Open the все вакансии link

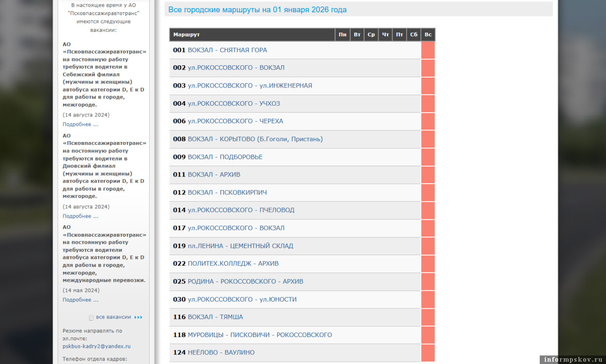(x=114, y=317)
